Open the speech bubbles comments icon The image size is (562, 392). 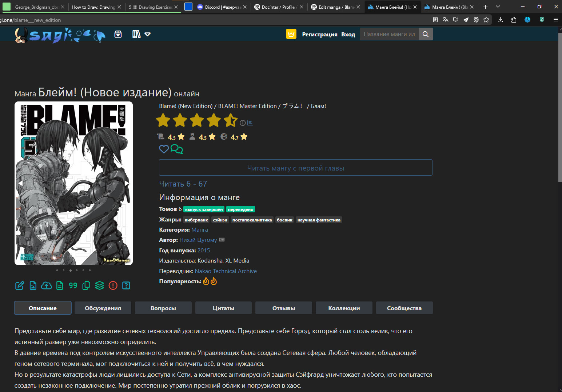point(177,149)
